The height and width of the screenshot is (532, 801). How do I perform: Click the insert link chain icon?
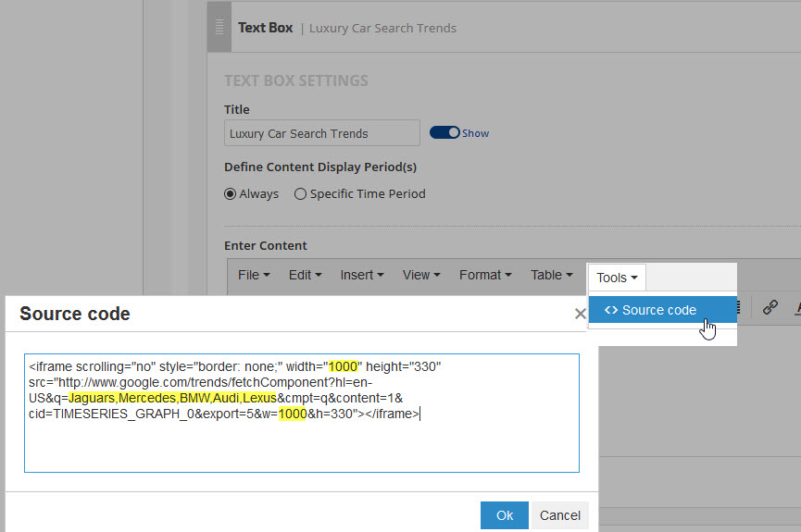tap(770, 308)
